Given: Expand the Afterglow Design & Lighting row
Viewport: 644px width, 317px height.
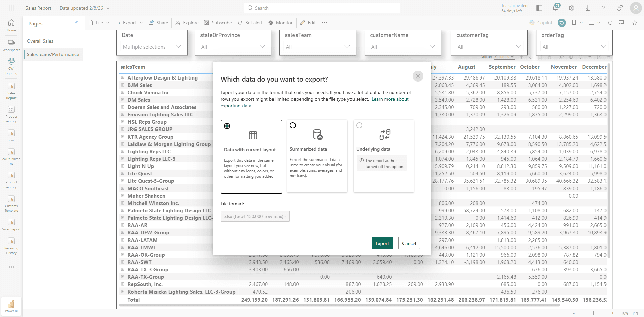Looking at the screenshot, I should (x=123, y=77).
